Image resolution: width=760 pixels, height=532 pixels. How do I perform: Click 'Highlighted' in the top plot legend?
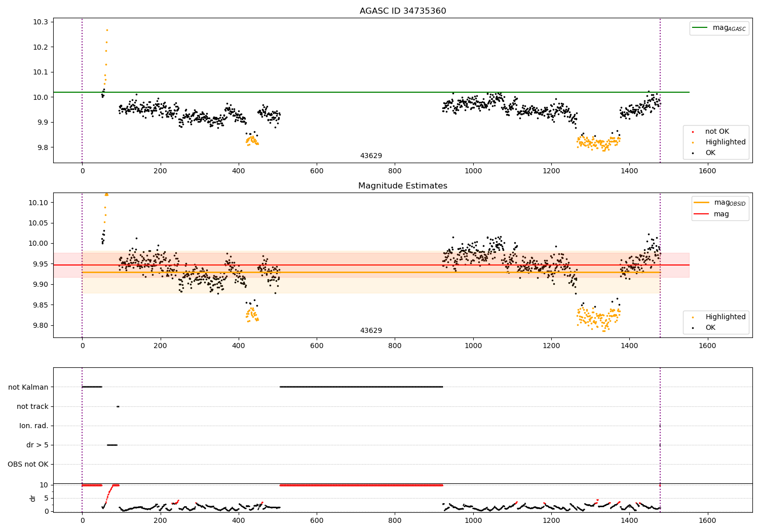coord(719,142)
